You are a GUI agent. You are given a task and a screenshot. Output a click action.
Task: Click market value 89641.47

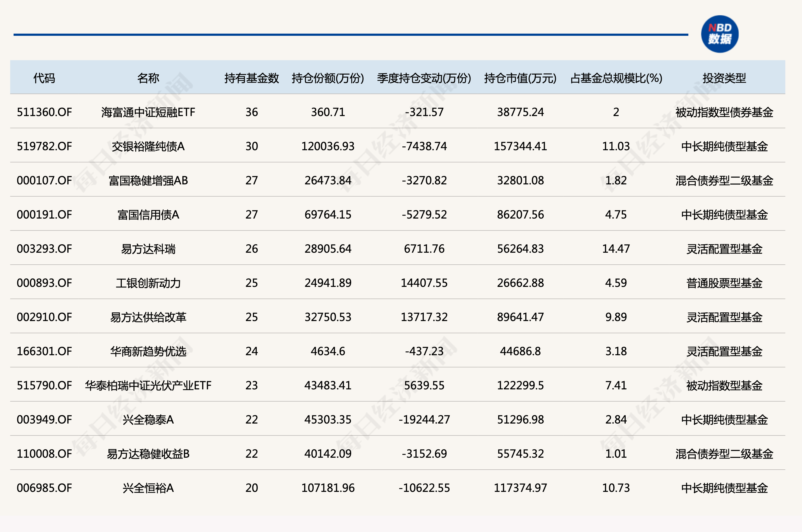pos(520,317)
